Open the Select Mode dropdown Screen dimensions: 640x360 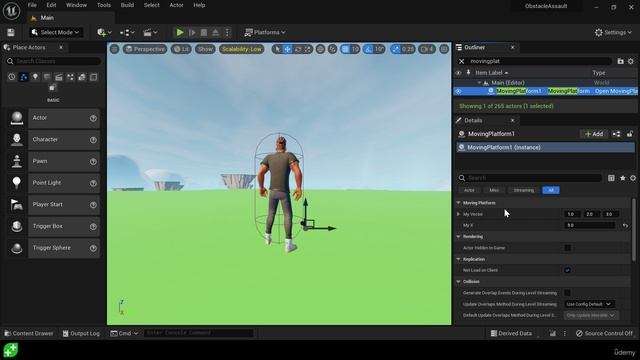coord(56,32)
